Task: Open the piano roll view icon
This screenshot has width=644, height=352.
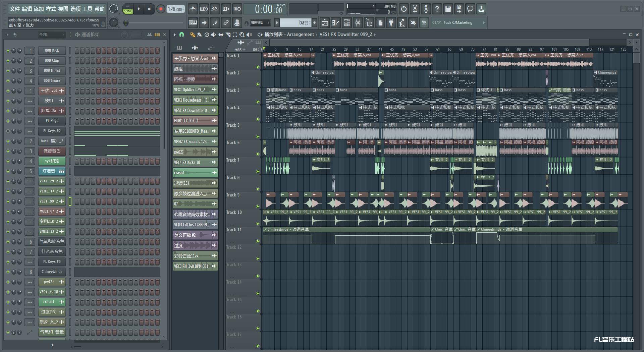Action: point(335,22)
